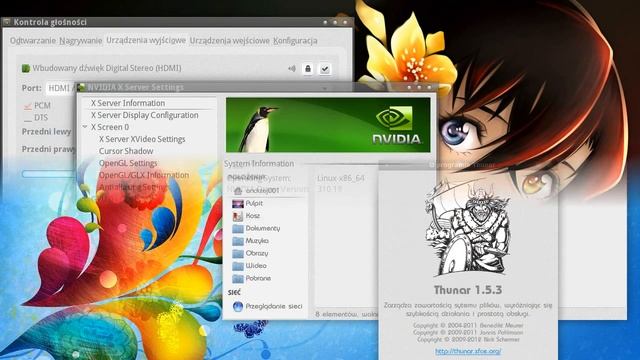Switch to the Nagrywanie tab
Viewport: 640px width, 360px height.
[x=81, y=40]
